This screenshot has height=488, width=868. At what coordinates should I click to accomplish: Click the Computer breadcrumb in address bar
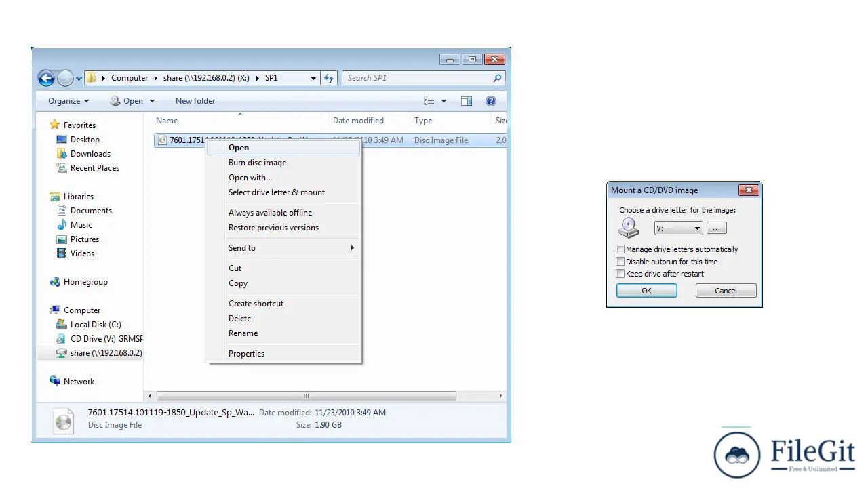pyautogui.click(x=130, y=78)
